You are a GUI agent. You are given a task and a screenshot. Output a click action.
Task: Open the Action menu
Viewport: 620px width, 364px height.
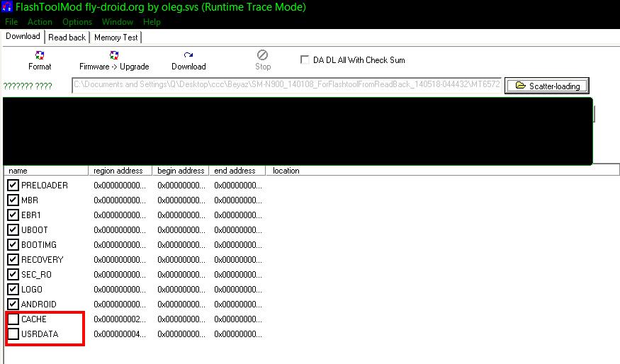40,22
